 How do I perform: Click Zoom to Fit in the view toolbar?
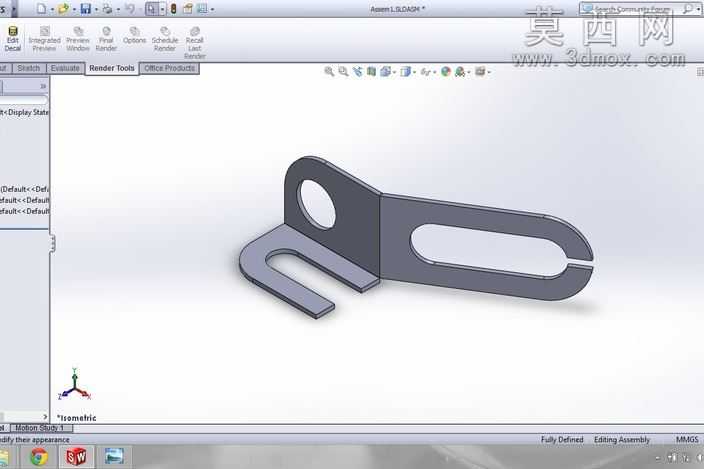(x=329, y=71)
